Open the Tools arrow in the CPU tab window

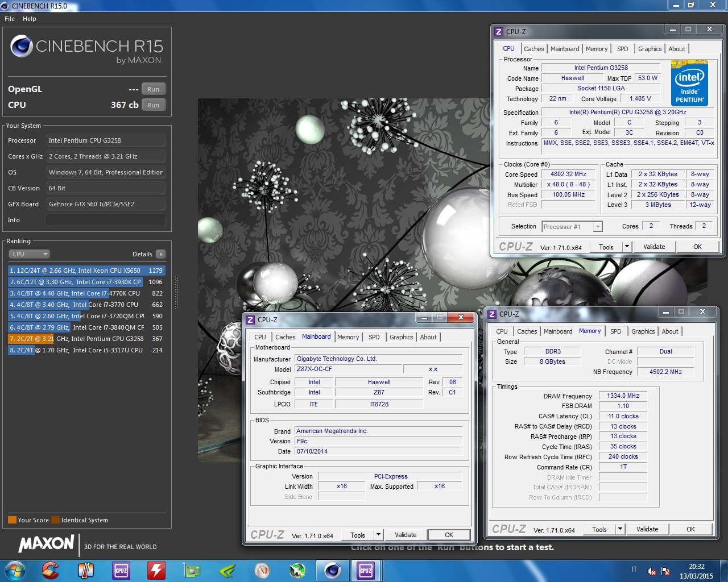pos(627,247)
